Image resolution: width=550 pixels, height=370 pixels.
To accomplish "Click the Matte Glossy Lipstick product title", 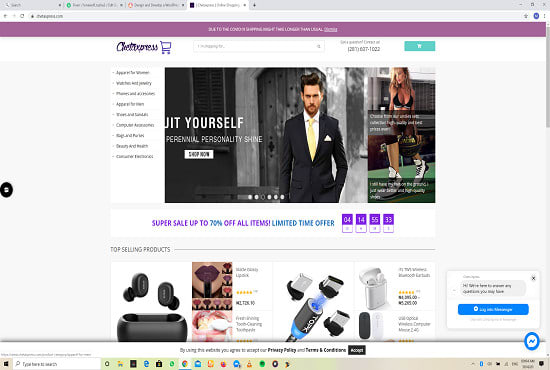I will [247, 273].
